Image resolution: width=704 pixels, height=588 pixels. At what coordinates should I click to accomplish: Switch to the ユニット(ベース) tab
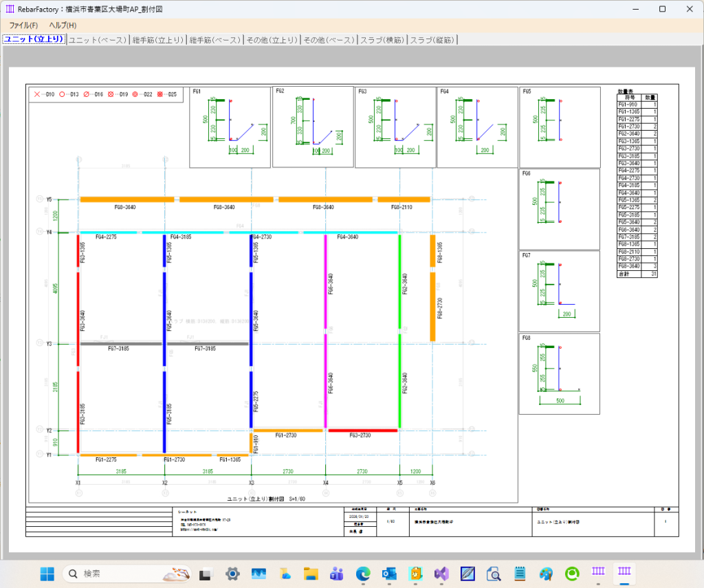coord(98,40)
